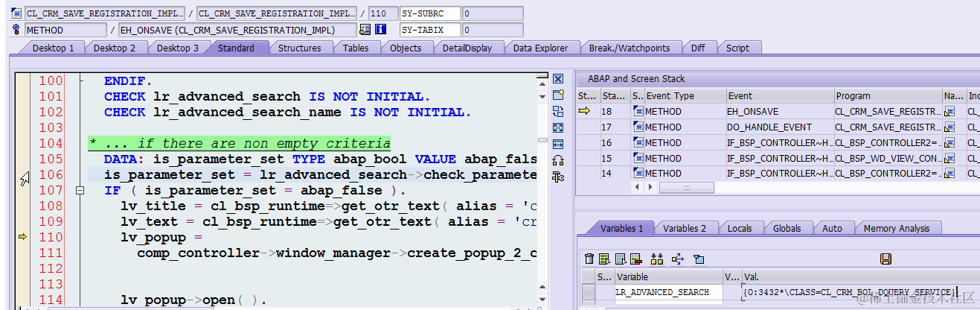Click the navigation icon left of the info icon
Screen dimensions: 980x310
pyautogui.click(x=365, y=30)
